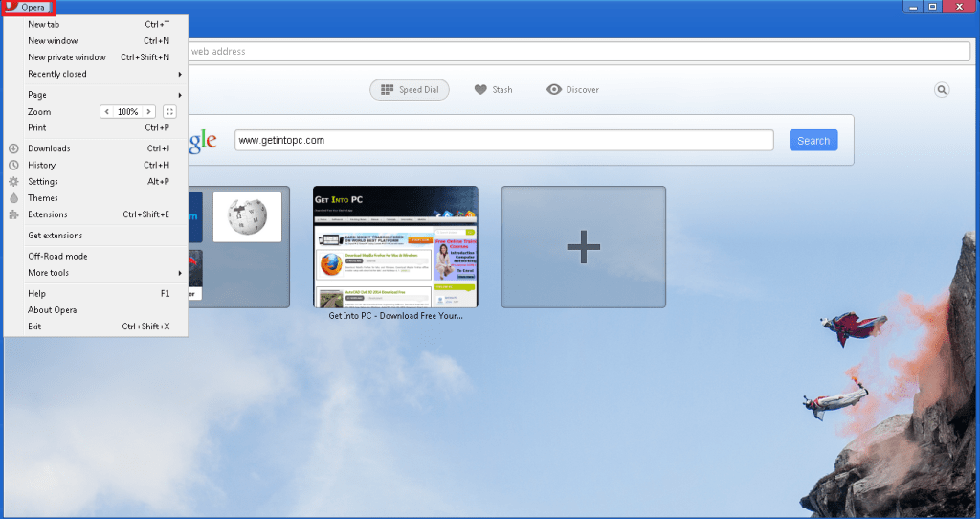Expand Recently closed submenu
The image size is (980, 519).
click(97, 74)
